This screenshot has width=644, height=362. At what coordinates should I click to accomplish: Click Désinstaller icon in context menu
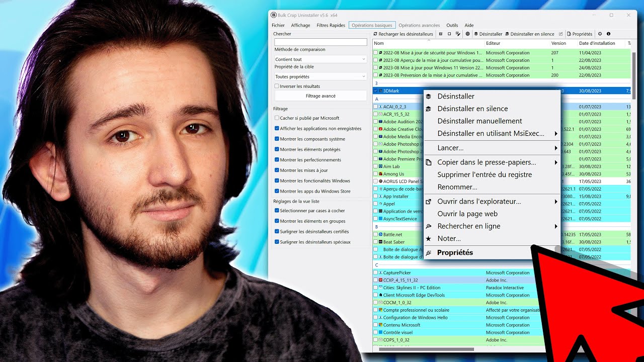tap(429, 96)
